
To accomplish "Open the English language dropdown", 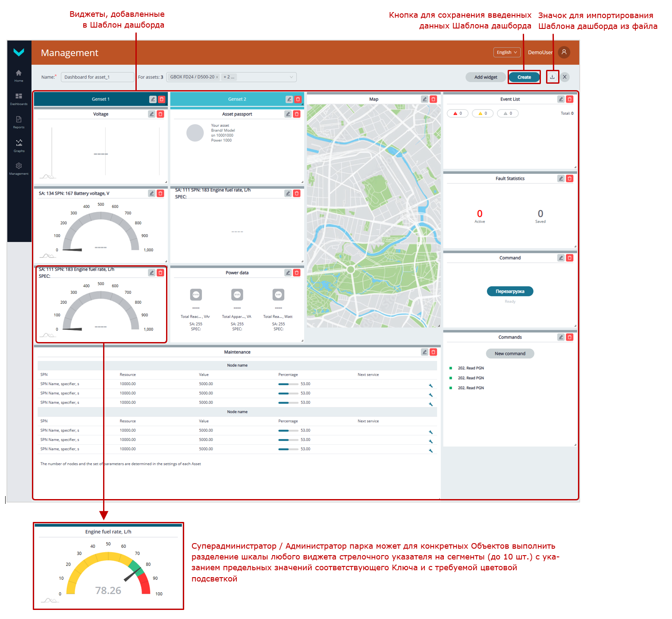I will pyautogui.click(x=507, y=52).
